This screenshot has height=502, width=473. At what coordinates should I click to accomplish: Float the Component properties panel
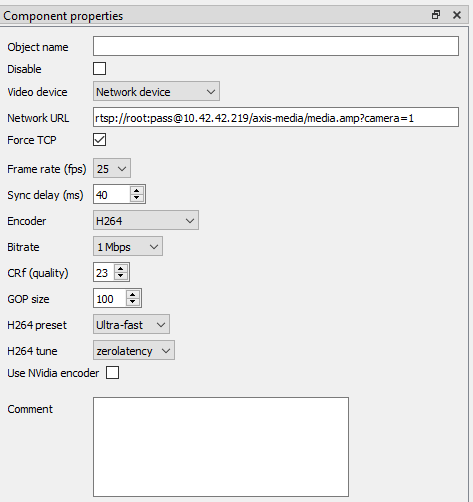436,15
